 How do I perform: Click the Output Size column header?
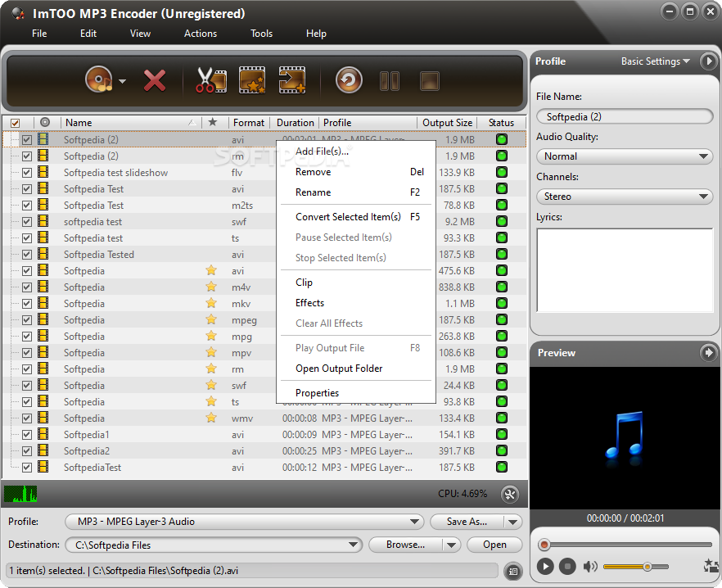coord(447,123)
